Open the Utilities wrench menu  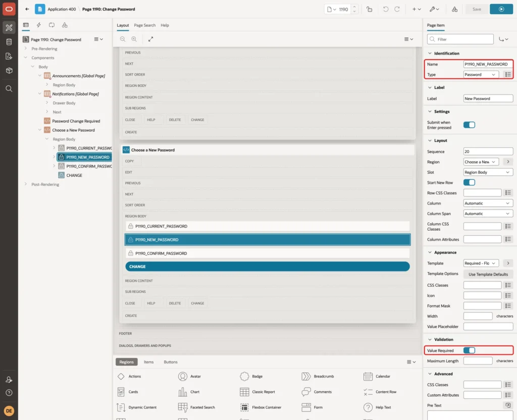coord(434,9)
